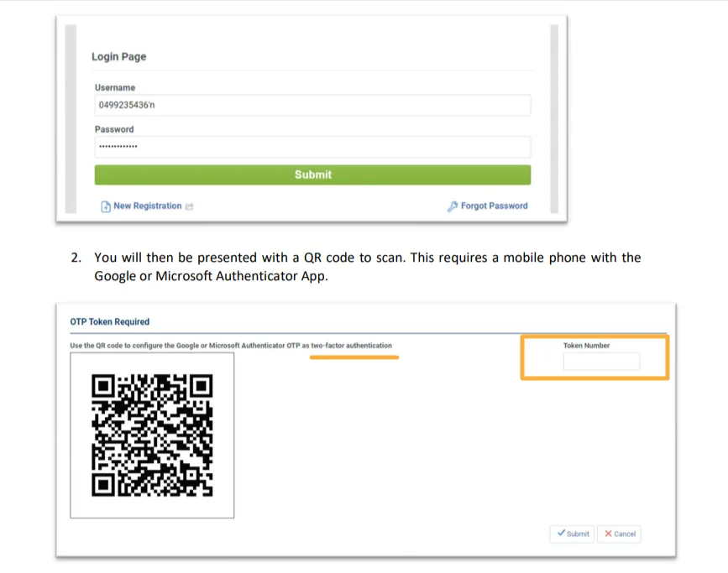Click the New Registration document icon

click(106, 206)
